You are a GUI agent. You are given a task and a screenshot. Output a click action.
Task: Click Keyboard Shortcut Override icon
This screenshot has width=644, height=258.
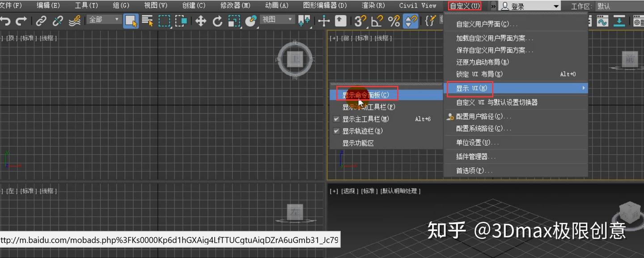pos(340,21)
